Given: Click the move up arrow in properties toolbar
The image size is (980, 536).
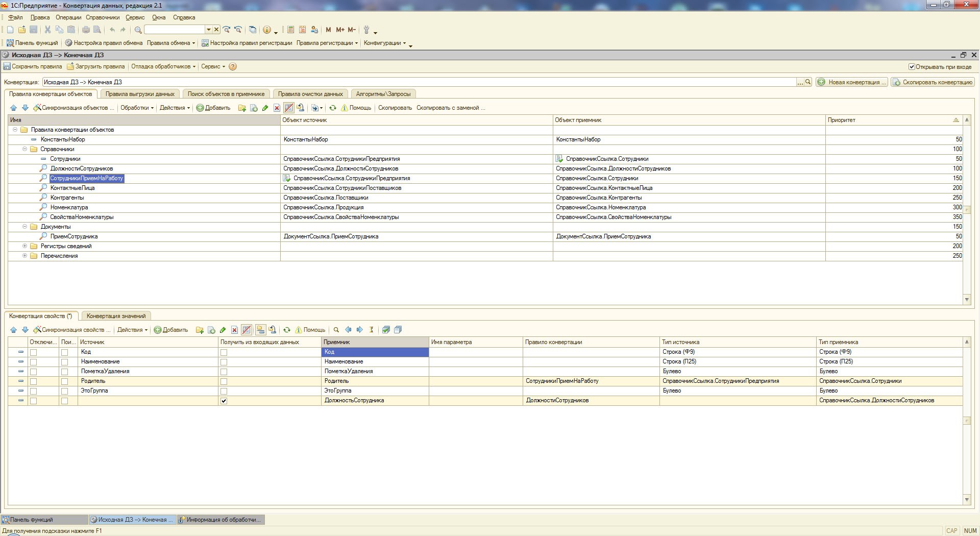Looking at the screenshot, I should pyautogui.click(x=14, y=330).
